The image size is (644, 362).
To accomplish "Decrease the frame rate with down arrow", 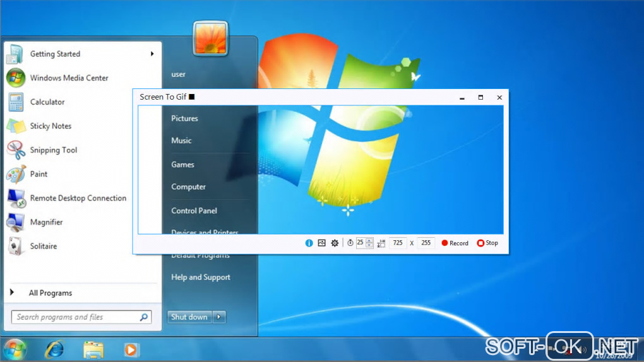I will [369, 245].
